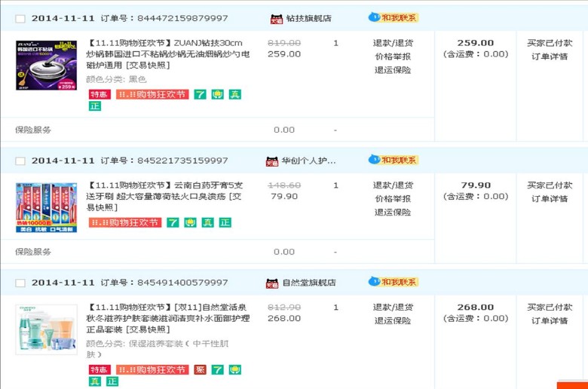Image resolution: width=588 pixels, height=389 pixels.
Task: Click the green 正 badge on the frying pan item
Action: pos(95,106)
